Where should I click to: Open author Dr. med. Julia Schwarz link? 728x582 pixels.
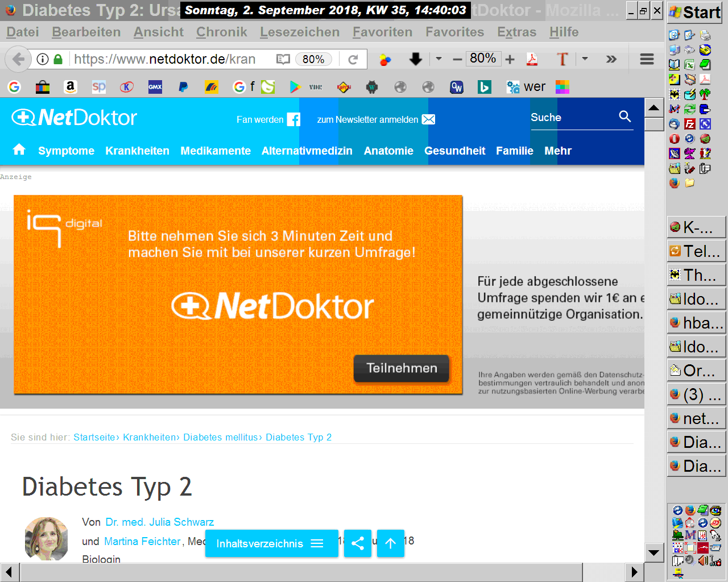(160, 522)
